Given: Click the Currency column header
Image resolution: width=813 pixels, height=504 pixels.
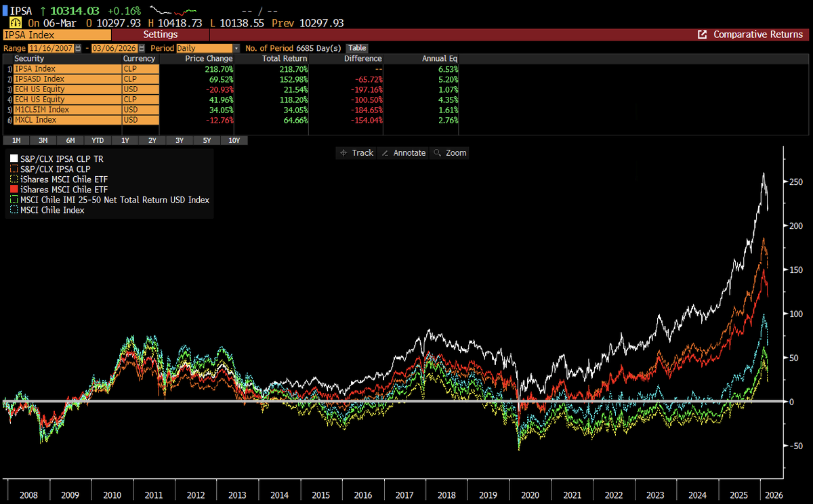Looking at the screenshot, I should [x=139, y=59].
